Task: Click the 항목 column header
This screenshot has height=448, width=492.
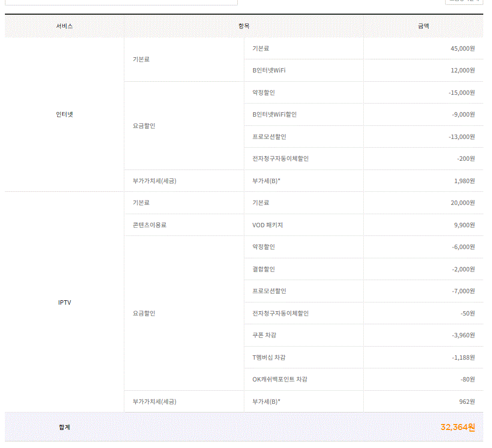Action: [244, 26]
